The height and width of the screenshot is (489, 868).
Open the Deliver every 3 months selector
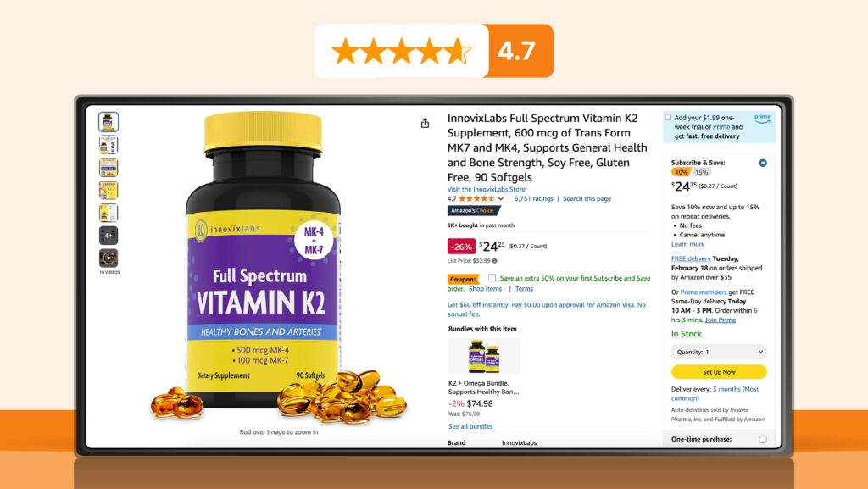715,393
